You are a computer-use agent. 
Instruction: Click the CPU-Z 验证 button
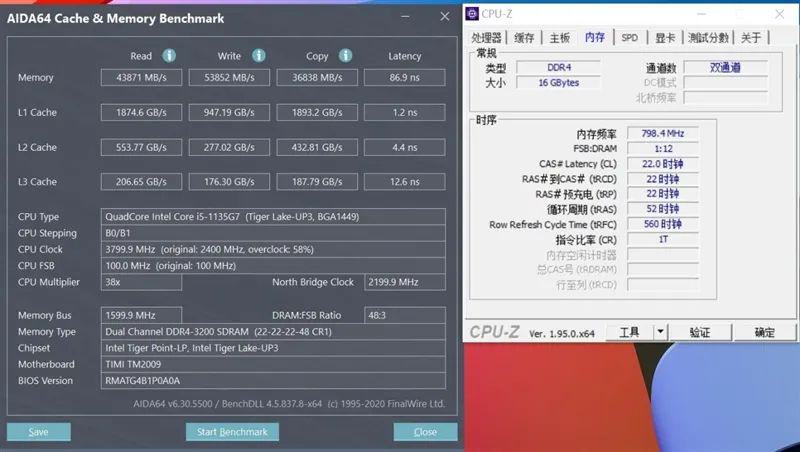[699, 332]
